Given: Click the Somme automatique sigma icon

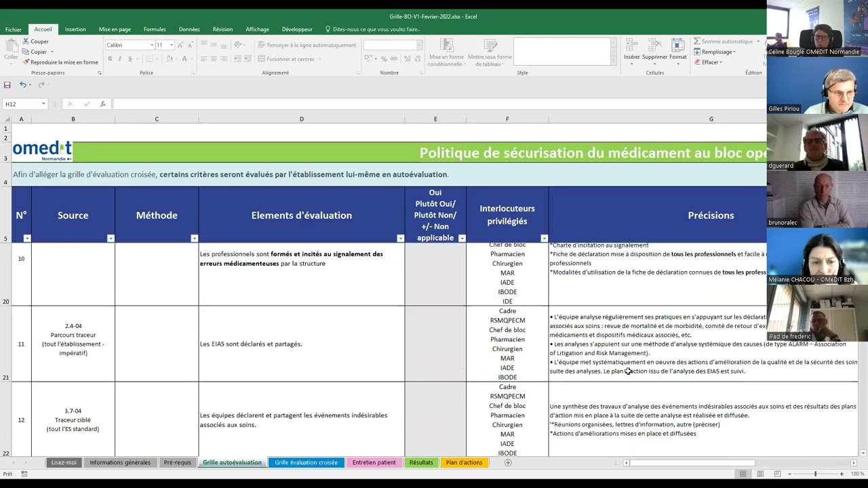Looking at the screenshot, I should (x=697, y=41).
